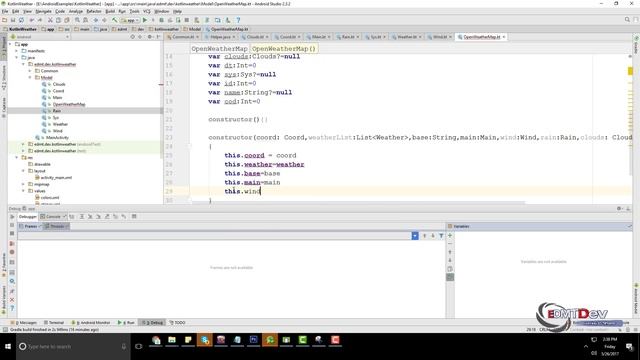Collapse the Model package node
The image size is (640, 360).
click(x=30, y=78)
